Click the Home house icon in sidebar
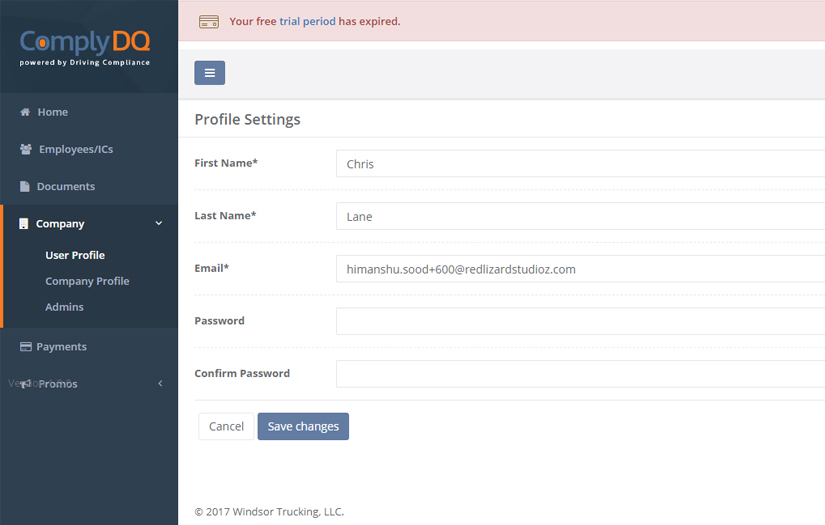The width and height of the screenshot is (825, 525). click(25, 112)
